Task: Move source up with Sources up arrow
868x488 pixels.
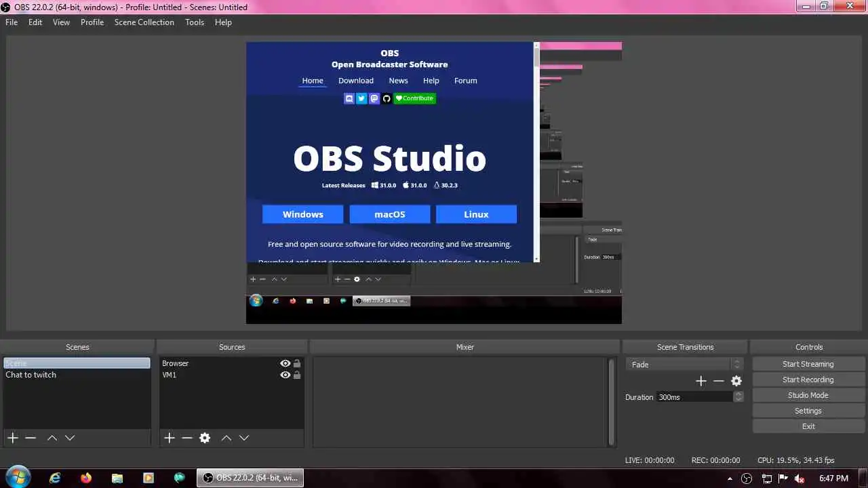Action: point(226,438)
